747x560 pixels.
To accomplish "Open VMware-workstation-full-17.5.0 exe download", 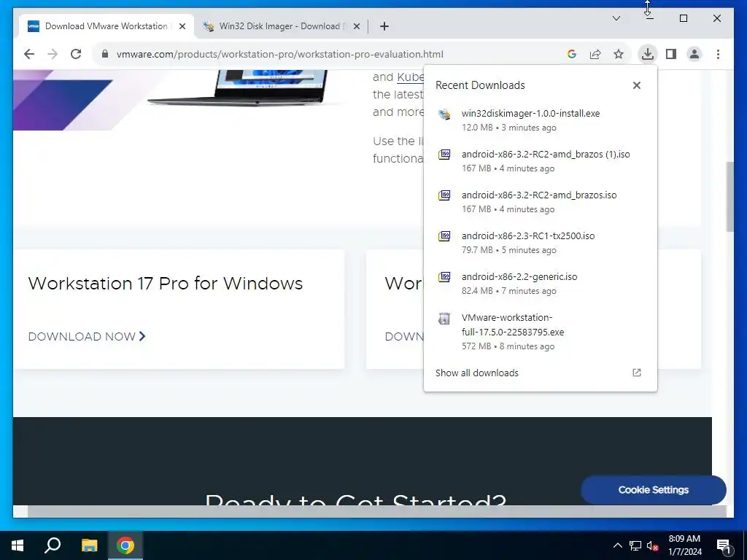I will click(x=541, y=332).
